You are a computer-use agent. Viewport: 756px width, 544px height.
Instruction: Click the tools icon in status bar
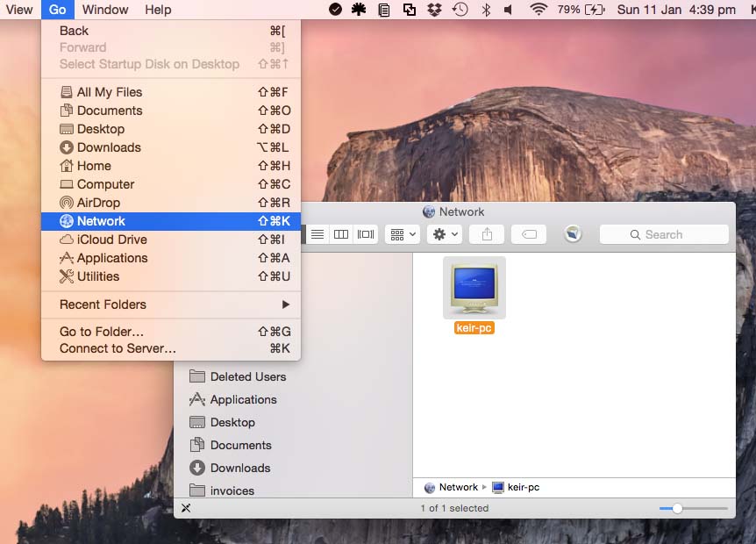[x=186, y=508]
